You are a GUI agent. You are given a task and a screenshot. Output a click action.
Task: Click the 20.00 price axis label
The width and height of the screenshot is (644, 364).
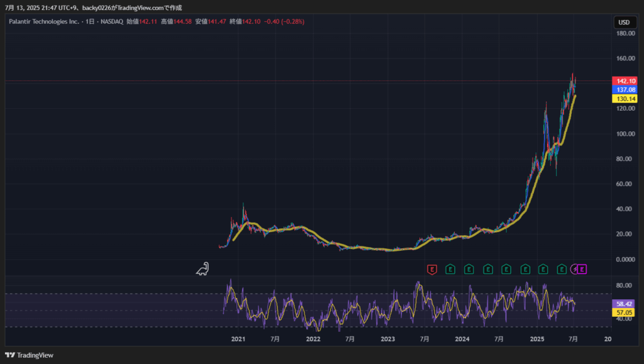[624, 234]
